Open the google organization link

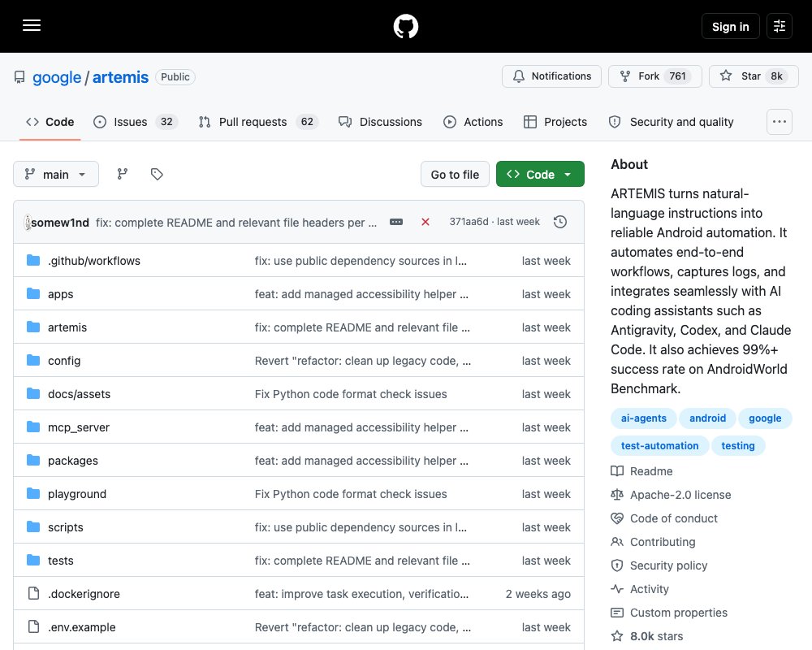point(57,77)
